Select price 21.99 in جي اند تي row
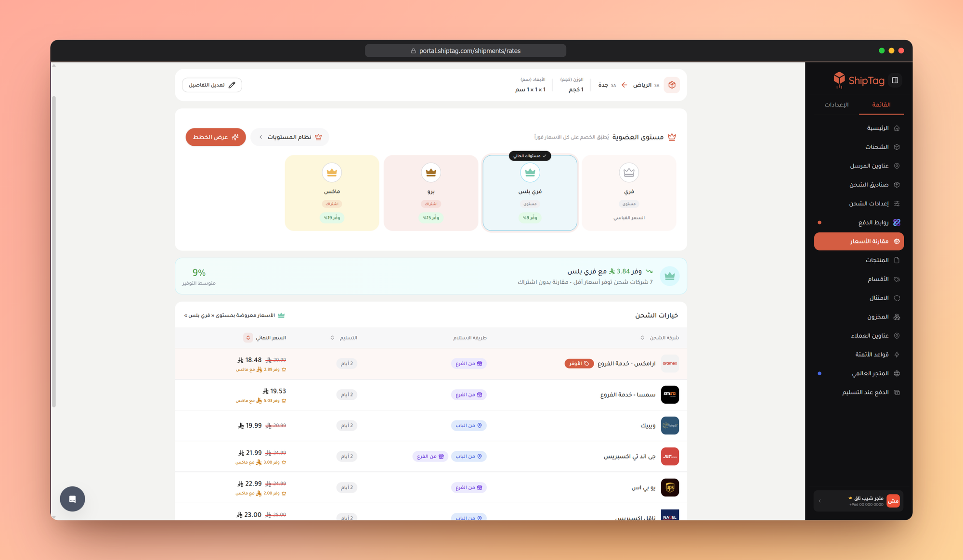 pos(250,453)
